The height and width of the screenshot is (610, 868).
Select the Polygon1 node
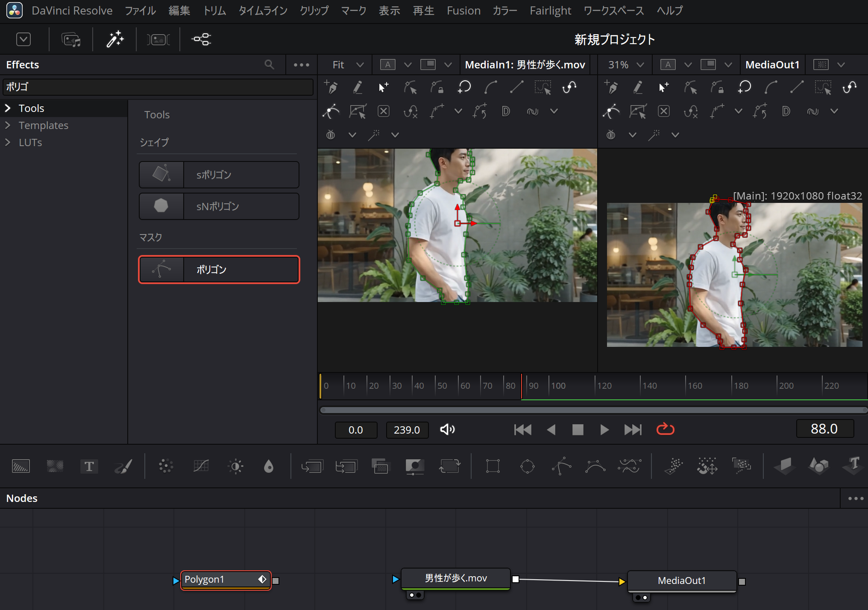click(x=226, y=580)
